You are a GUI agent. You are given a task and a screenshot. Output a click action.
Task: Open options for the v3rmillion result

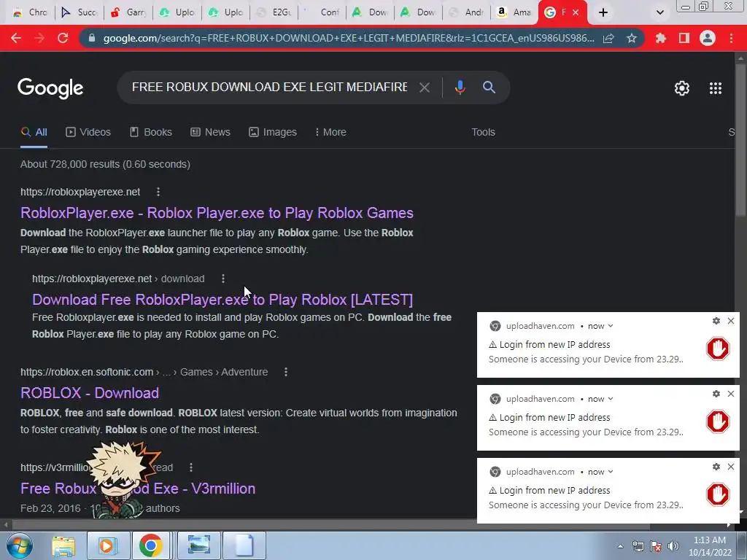[191, 467]
